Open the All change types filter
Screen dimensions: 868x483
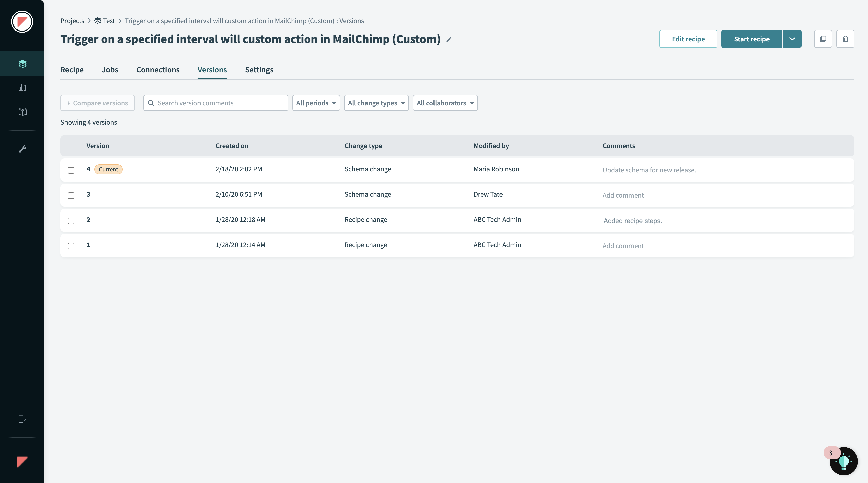[x=376, y=103]
